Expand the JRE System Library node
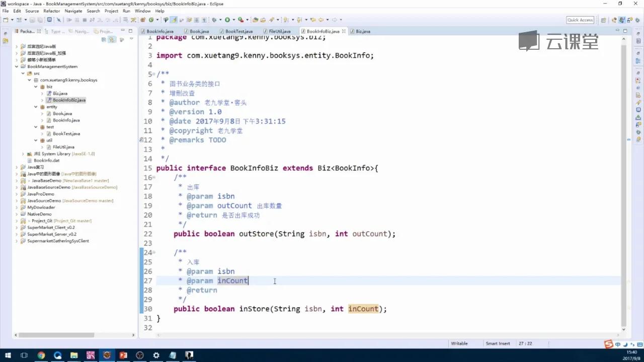Screen dimensions: 644x362 coord(23,154)
